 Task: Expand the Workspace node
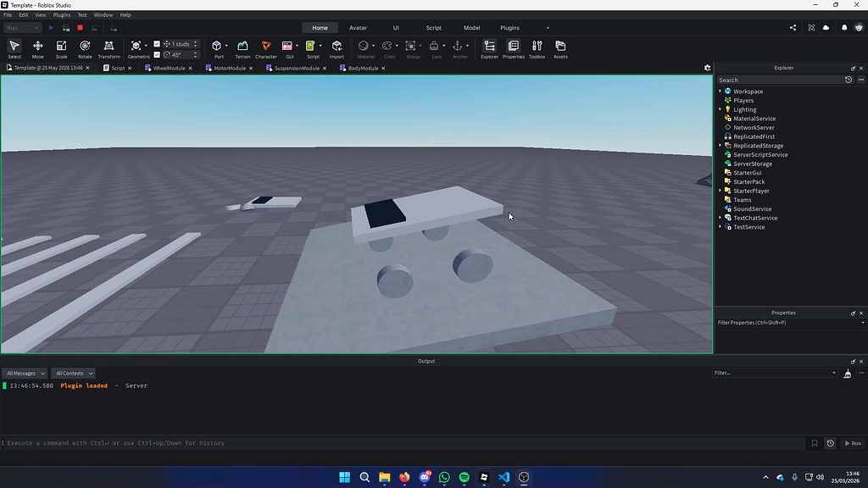tap(721, 91)
